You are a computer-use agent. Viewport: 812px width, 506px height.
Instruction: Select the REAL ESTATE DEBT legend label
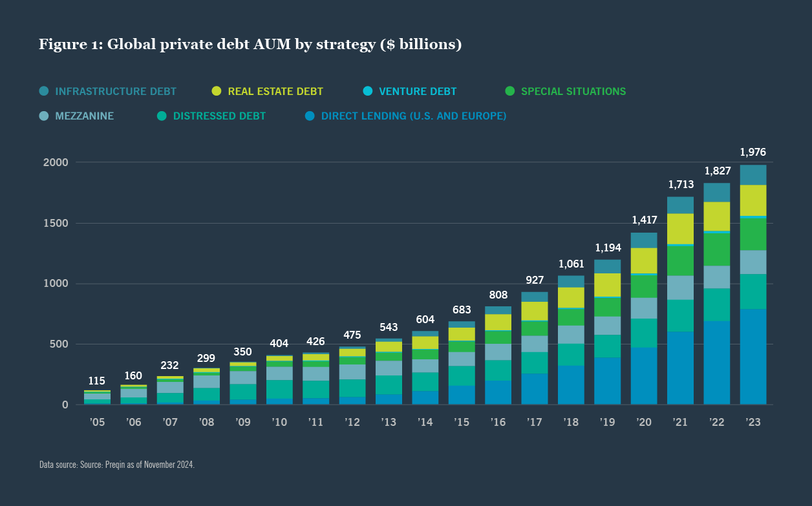[x=275, y=91]
